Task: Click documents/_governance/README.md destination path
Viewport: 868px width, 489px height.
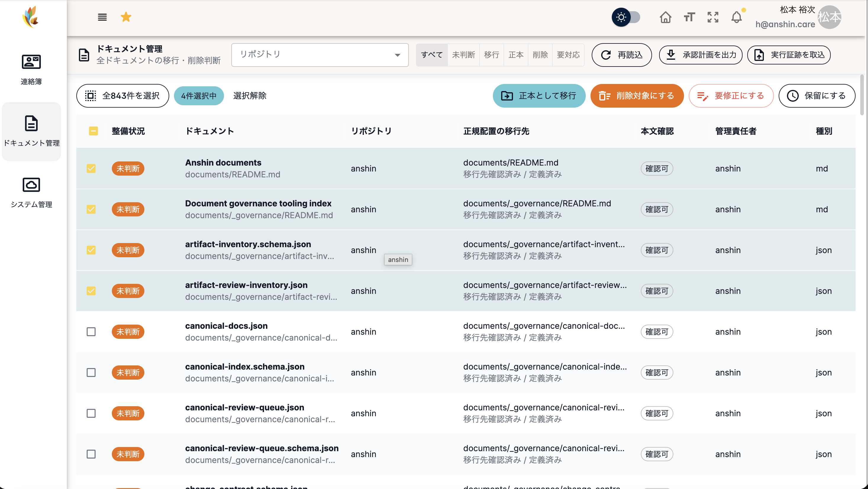Action: tap(537, 203)
